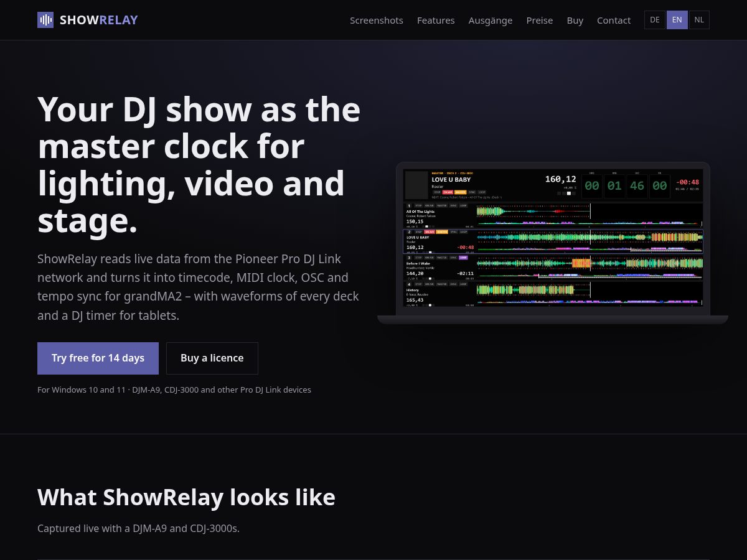
Task: Click the ShowRelay description paragraph
Action: (x=198, y=287)
